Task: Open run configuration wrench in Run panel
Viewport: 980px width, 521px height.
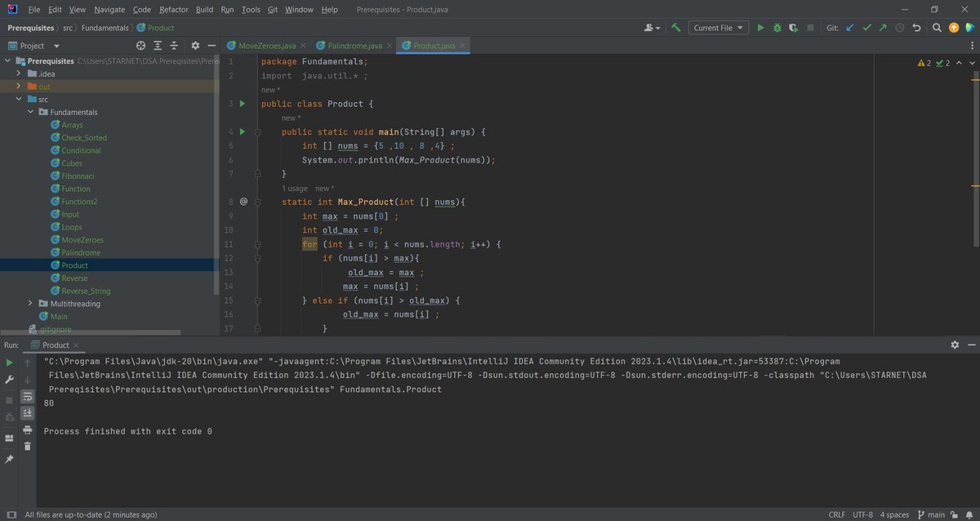Action: (10, 380)
